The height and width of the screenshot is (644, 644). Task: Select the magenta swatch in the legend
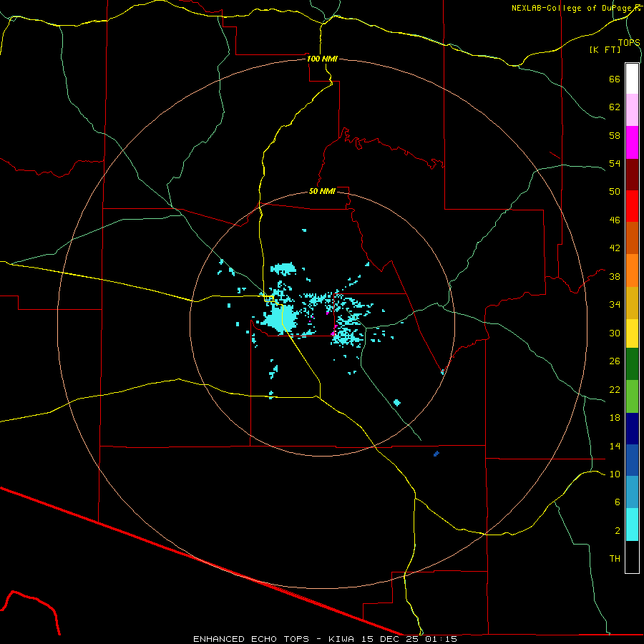[x=632, y=142]
